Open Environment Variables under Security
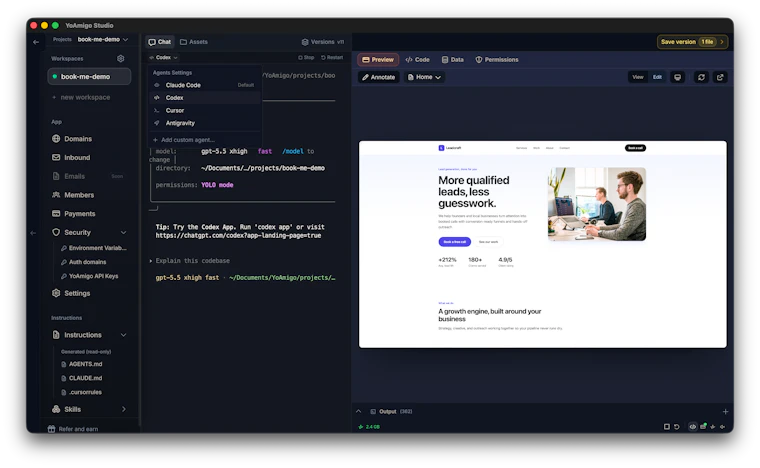The width and height of the screenshot is (760, 468). pos(94,248)
